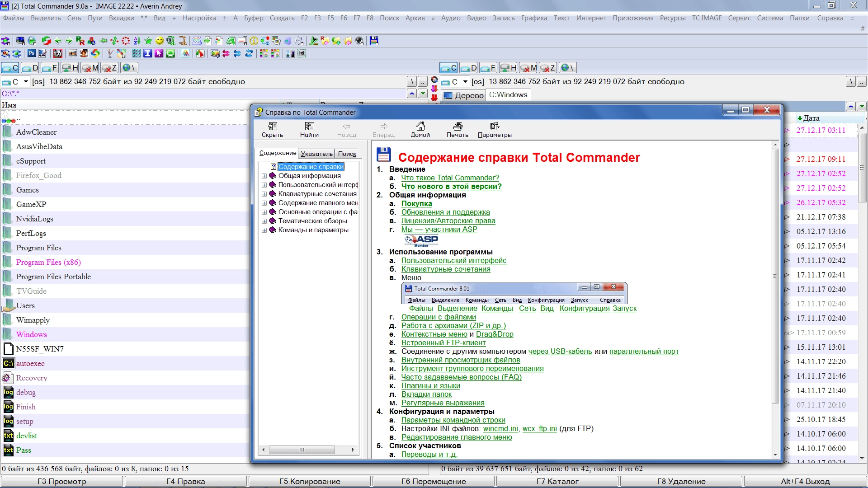Click the red dotted circle toolbar icon
Image resolution: width=868 pixels, height=488 pixels.
click(x=126, y=41)
